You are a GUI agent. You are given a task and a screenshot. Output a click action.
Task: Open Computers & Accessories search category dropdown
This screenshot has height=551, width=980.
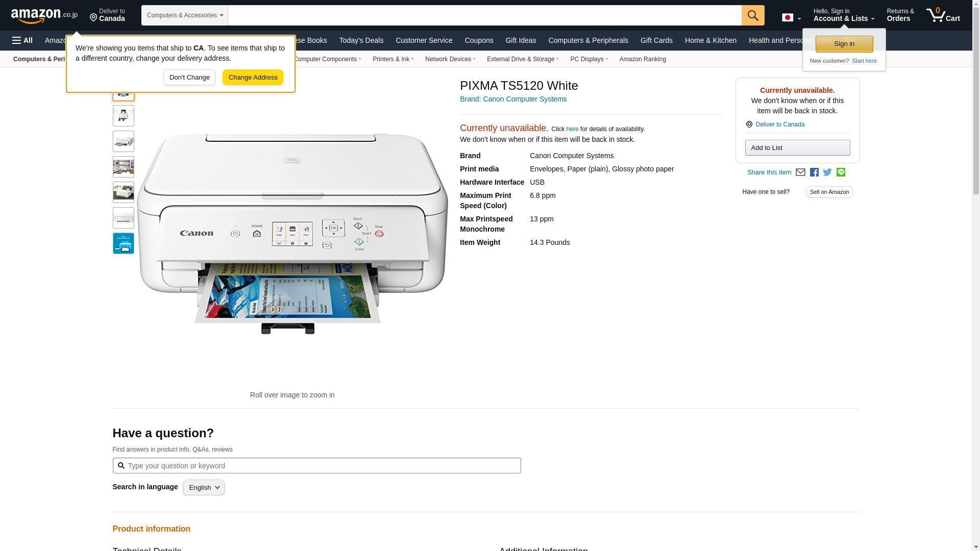pyautogui.click(x=185, y=15)
